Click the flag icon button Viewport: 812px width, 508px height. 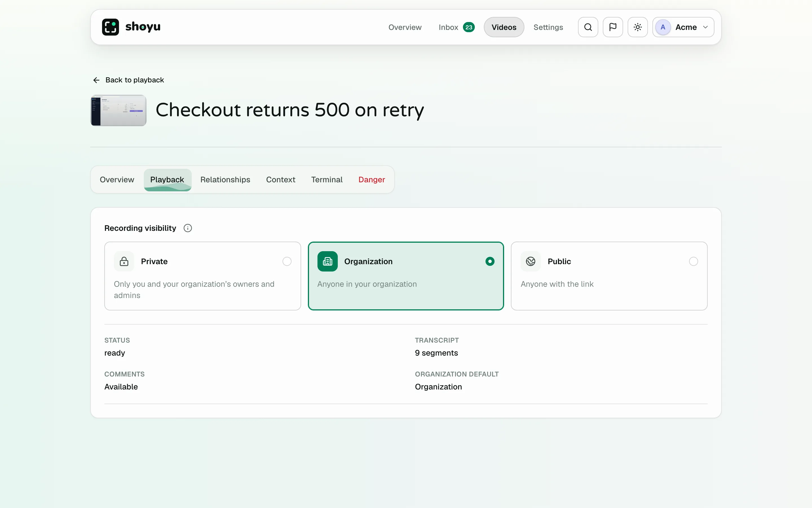[613, 27]
